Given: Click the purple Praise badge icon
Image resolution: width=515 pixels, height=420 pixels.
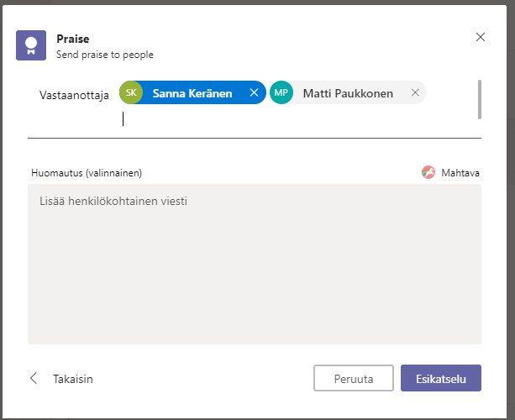Looking at the screenshot, I should pyautogui.click(x=30, y=45).
